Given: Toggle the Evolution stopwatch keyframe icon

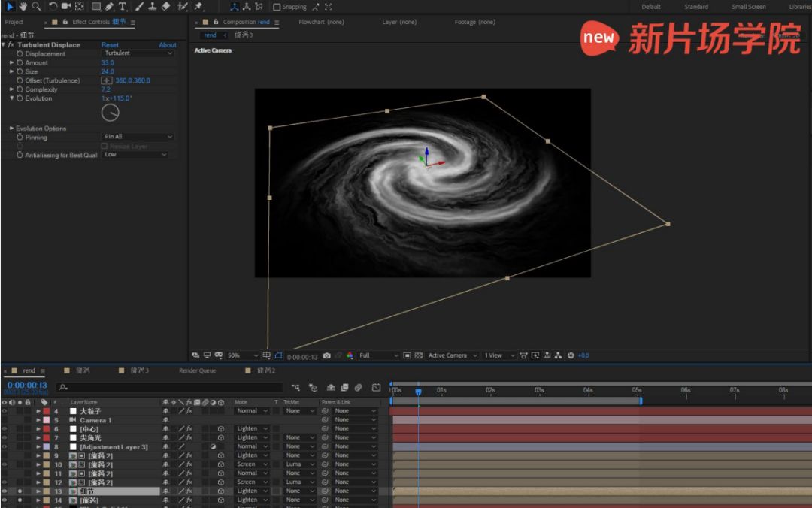Looking at the screenshot, I should pyautogui.click(x=20, y=98).
